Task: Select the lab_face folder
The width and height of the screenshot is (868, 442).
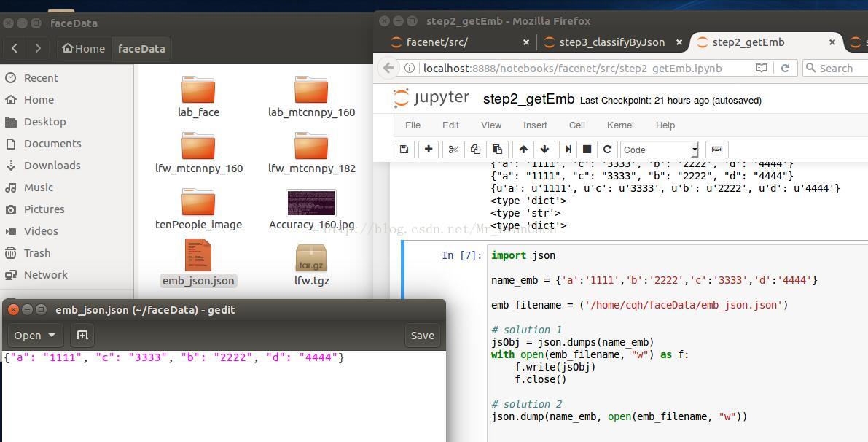Action: [198, 97]
